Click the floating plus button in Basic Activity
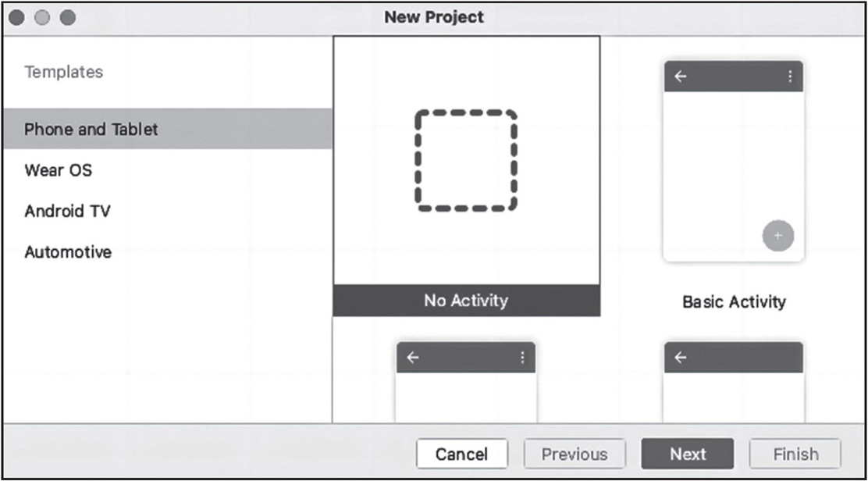Image resolution: width=868 pixels, height=481 pixels. click(777, 235)
